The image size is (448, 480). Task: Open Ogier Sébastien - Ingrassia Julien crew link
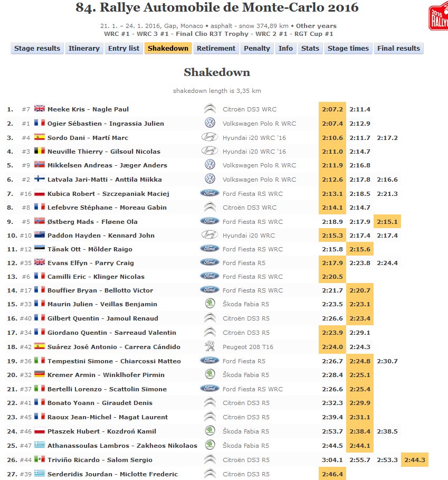click(106, 124)
